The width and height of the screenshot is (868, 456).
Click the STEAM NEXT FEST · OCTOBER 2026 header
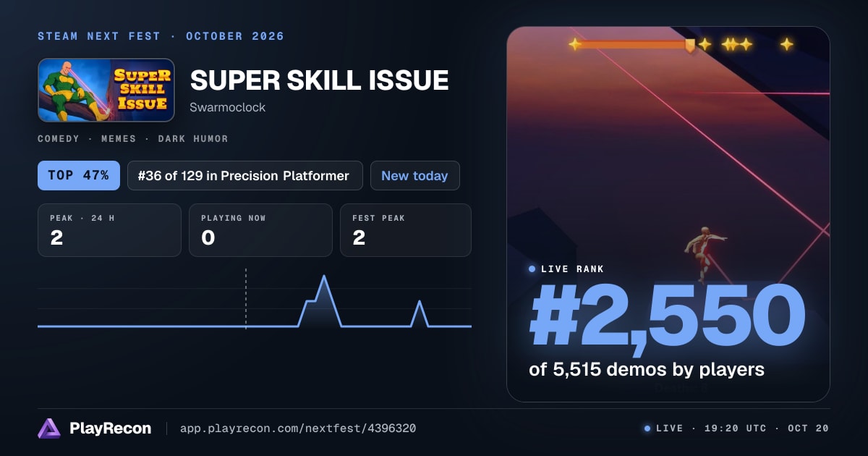point(161,36)
